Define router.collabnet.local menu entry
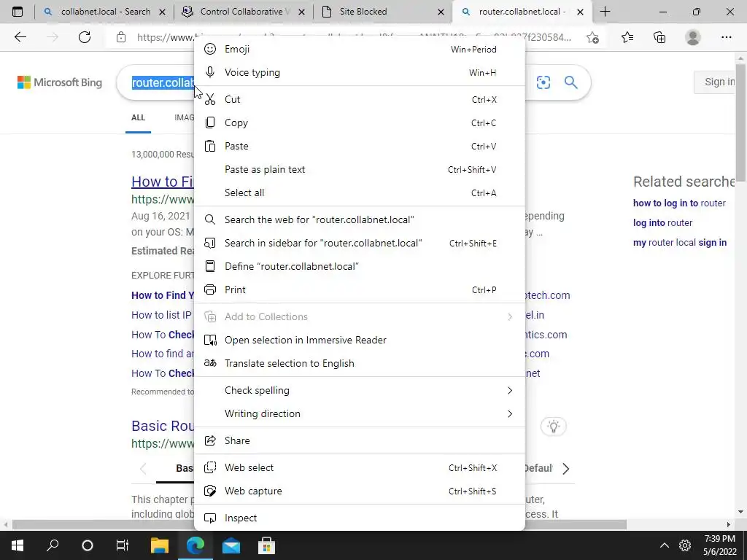This screenshot has width=747, height=560. pos(359,266)
